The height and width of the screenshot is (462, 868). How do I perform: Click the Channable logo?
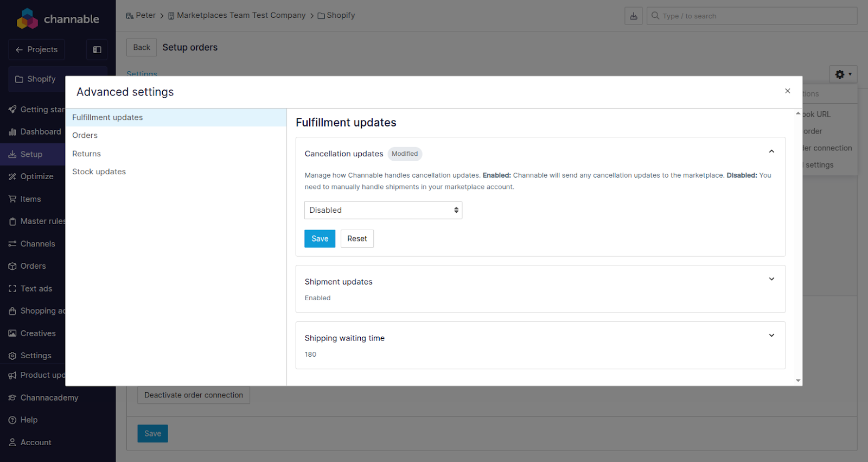pyautogui.click(x=58, y=19)
